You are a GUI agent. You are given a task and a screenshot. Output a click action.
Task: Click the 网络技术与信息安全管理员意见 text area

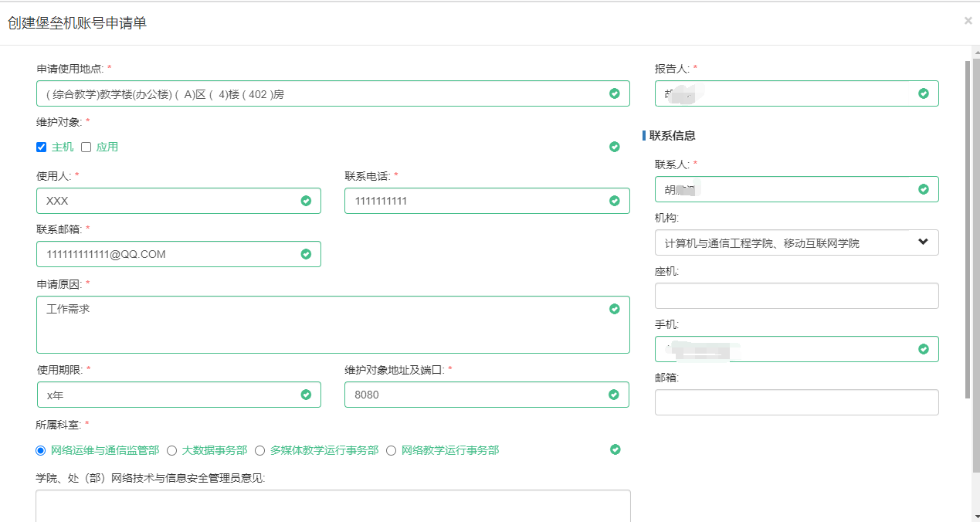coord(333,505)
